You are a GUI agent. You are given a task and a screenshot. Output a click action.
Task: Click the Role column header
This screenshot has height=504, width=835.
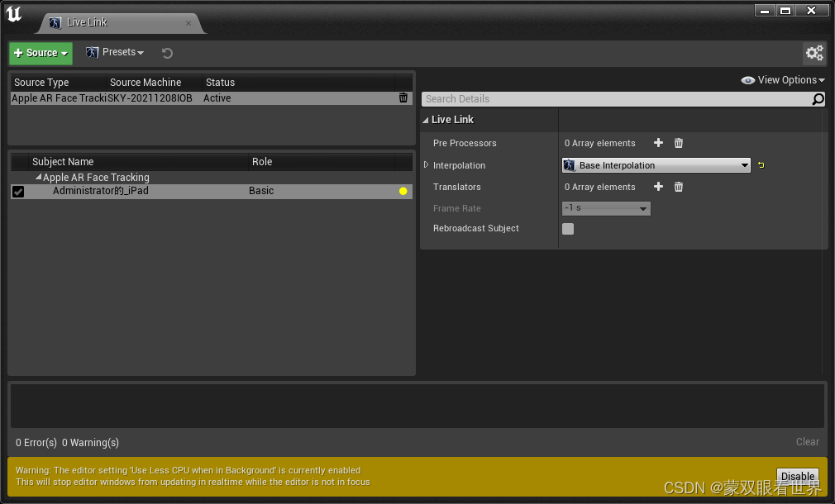click(262, 162)
